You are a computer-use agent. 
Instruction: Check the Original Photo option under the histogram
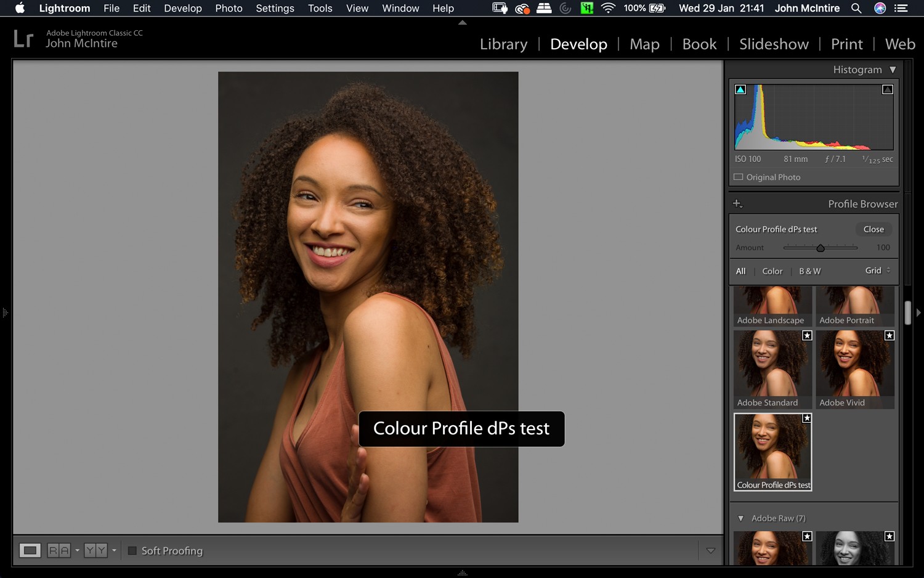(739, 177)
